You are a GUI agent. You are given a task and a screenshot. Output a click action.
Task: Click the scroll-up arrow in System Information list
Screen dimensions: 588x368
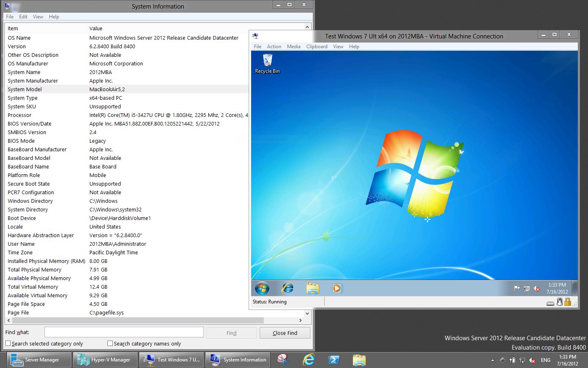tap(307, 27)
